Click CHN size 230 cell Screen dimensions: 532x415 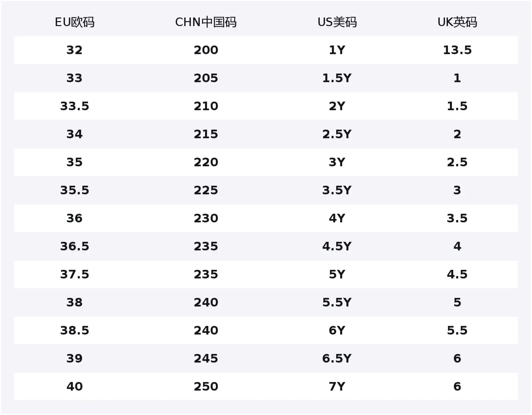point(206,218)
